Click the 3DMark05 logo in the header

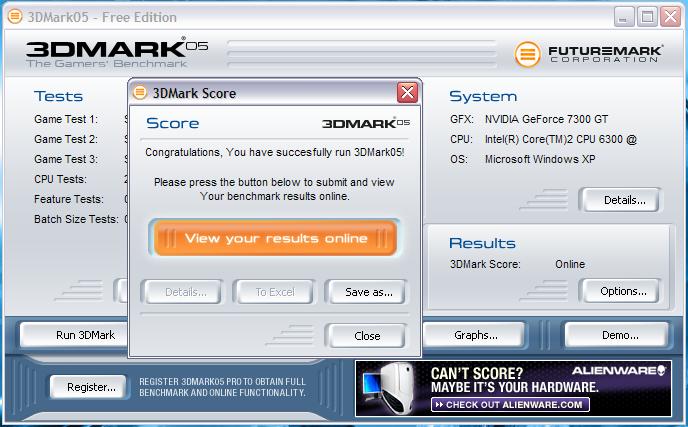(117, 53)
